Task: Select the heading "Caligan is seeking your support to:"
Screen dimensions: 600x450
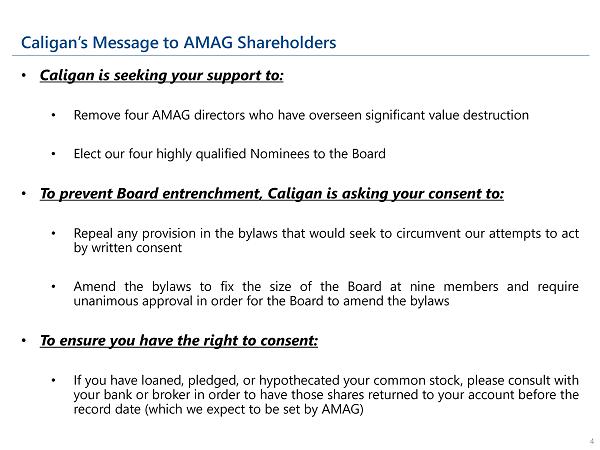Action: 161,76
